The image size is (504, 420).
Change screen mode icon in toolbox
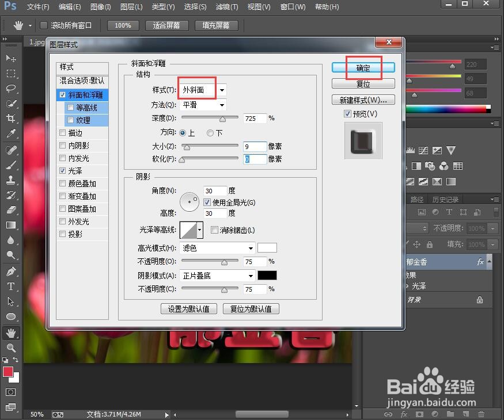10,407
